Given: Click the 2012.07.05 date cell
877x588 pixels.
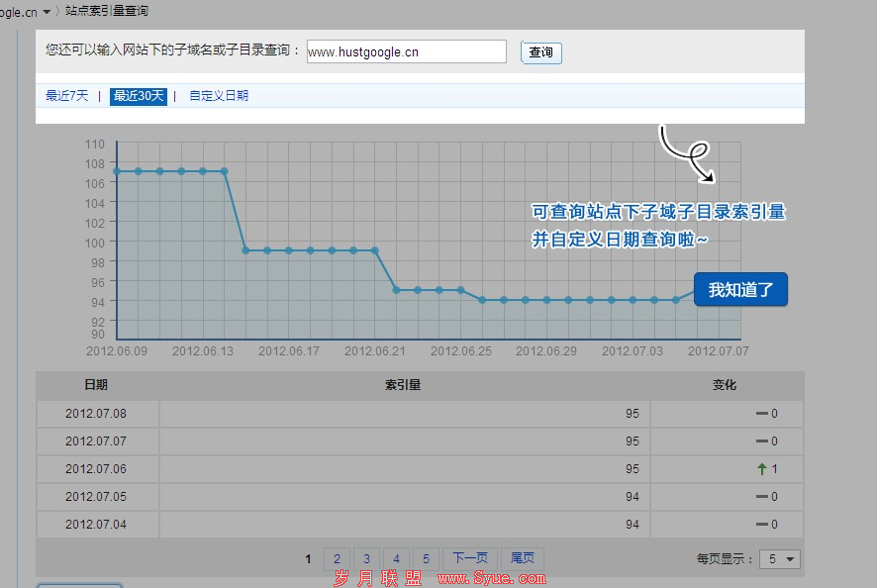Looking at the screenshot, I should click(x=96, y=497).
